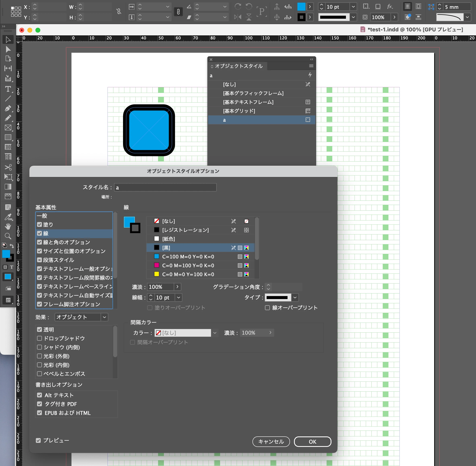
Task: Toggle the 線オーバープリント checkbox
Action: coord(267,308)
